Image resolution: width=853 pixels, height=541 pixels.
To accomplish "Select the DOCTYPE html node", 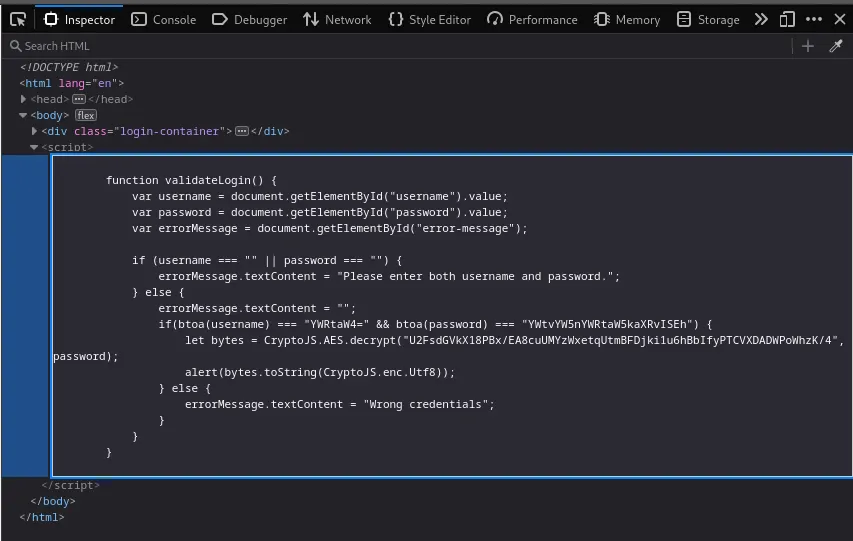I will point(69,67).
